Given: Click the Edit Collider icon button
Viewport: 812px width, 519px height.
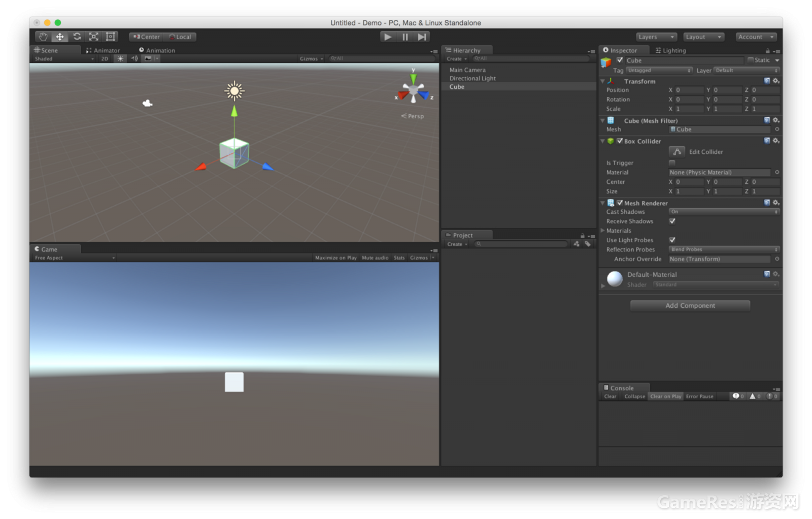Looking at the screenshot, I should pyautogui.click(x=677, y=151).
